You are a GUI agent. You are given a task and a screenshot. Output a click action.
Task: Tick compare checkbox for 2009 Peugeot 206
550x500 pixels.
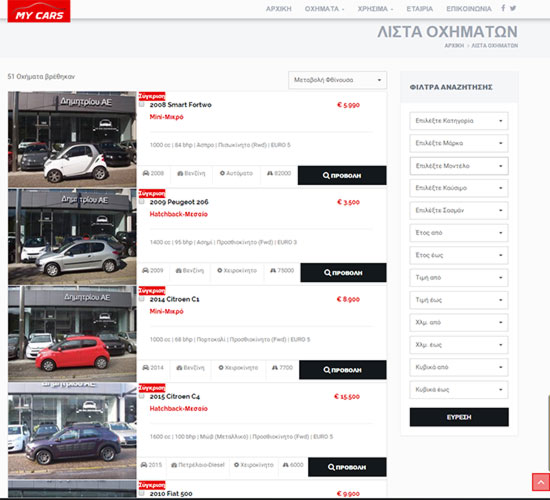pyautogui.click(x=142, y=201)
